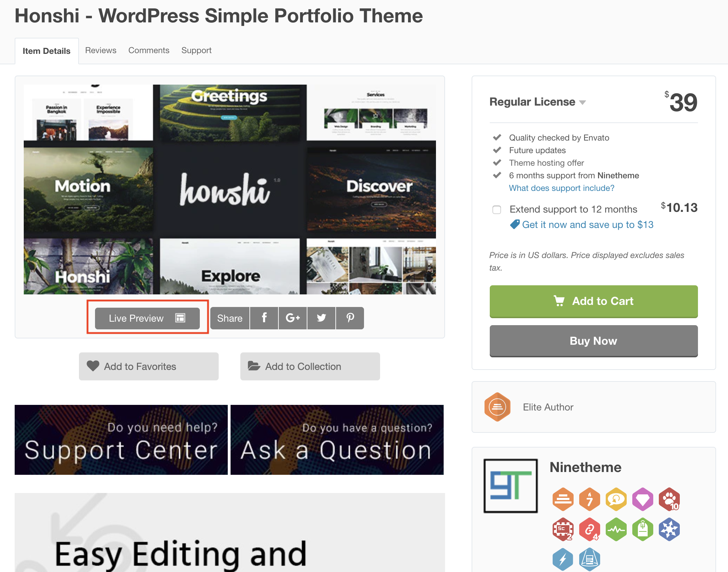Open the Ask a Question banner
The image size is (728, 572).
337,440
